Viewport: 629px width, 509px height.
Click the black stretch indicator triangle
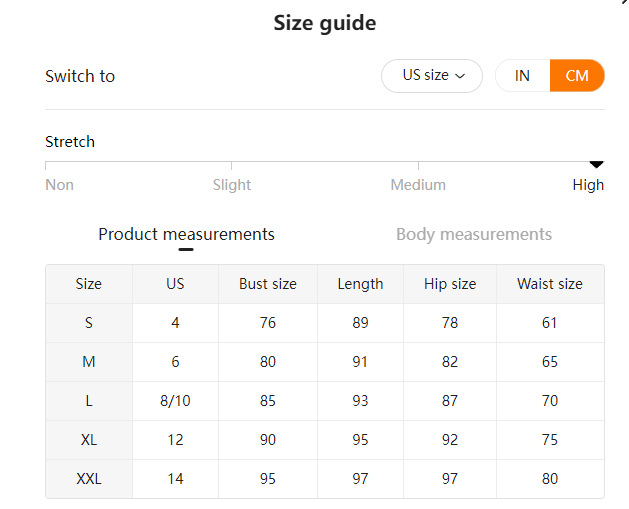pos(597,163)
